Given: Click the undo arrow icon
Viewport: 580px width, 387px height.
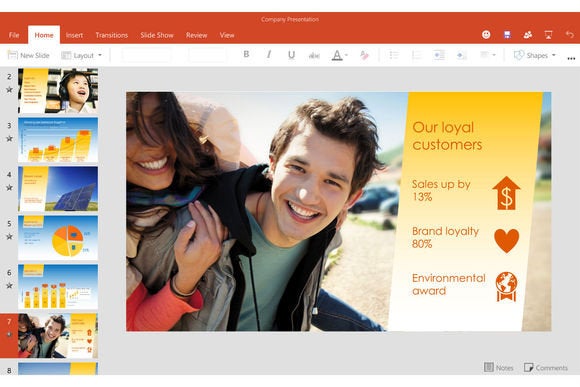Looking at the screenshot, I should click(x=569, y=34).
